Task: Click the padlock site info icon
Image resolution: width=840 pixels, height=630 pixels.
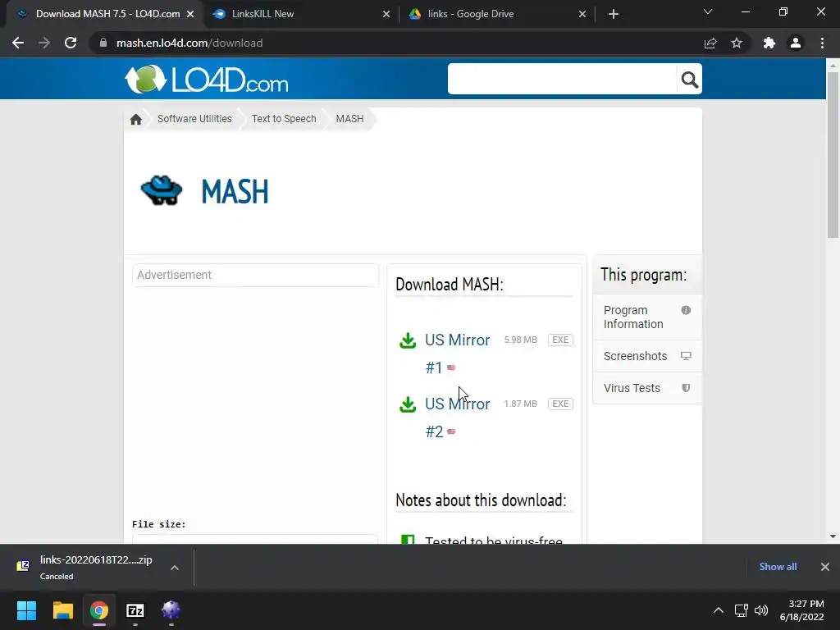Action: [x=103, y=43]
